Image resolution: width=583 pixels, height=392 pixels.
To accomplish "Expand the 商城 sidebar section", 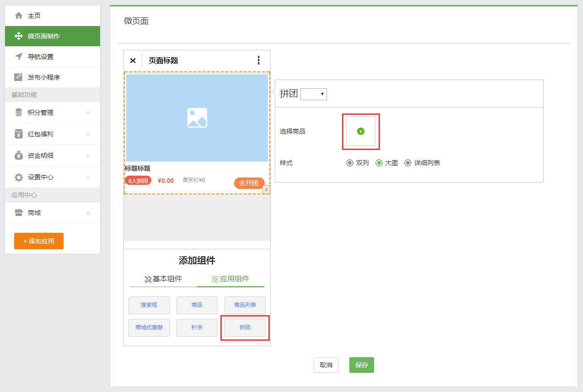I will [x=88, y=213].
